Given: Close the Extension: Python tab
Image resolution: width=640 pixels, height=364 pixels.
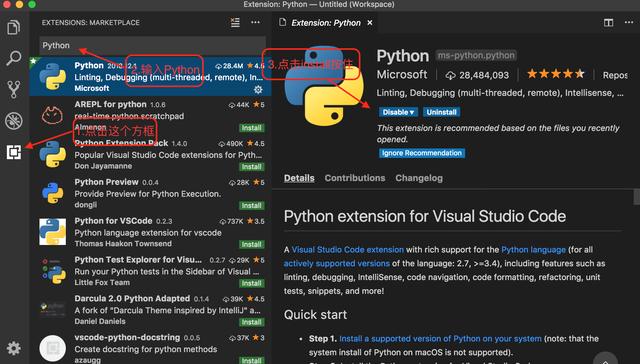Looking at the screenshot, I should 370,23.
